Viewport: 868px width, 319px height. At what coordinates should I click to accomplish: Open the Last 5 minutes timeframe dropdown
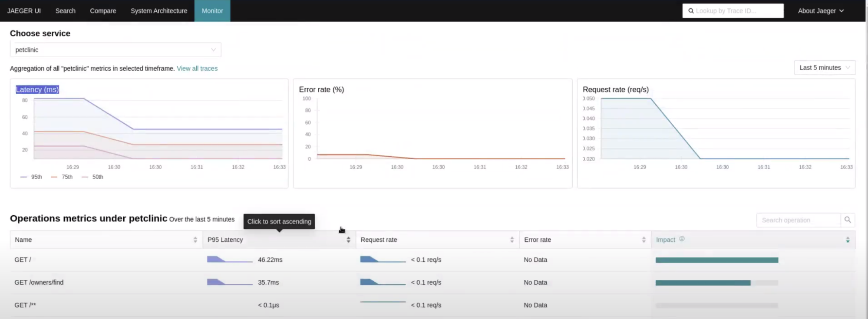824,68
